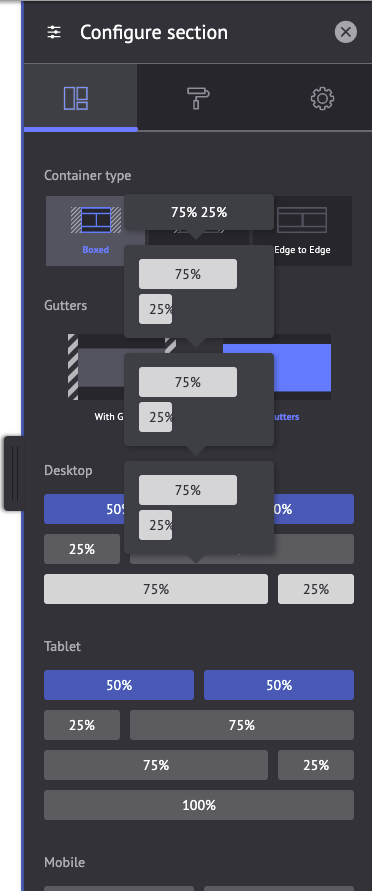372x891 pixels.
Task: Pick Tablet 25% block of 25/75 layout
Action: pos(82,725)
